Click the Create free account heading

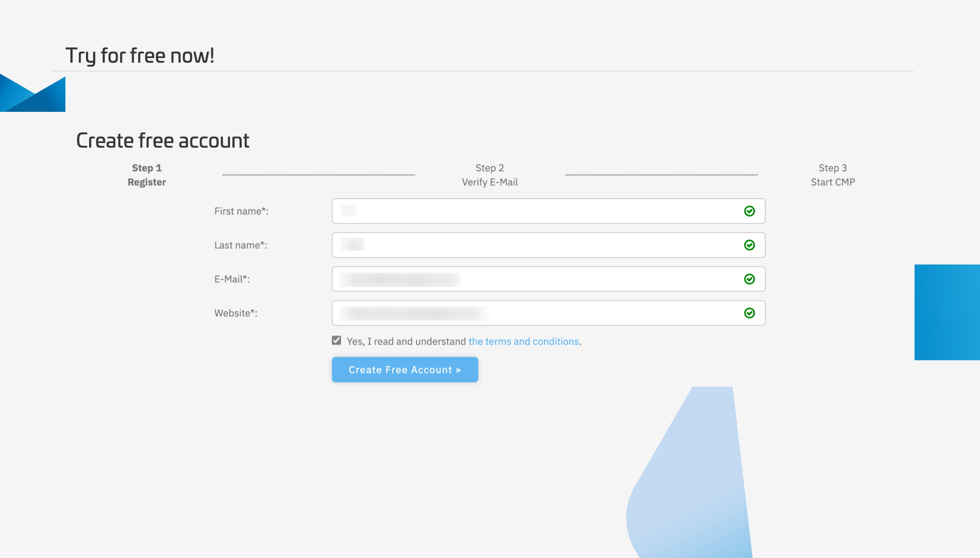[x=163, y=141]
